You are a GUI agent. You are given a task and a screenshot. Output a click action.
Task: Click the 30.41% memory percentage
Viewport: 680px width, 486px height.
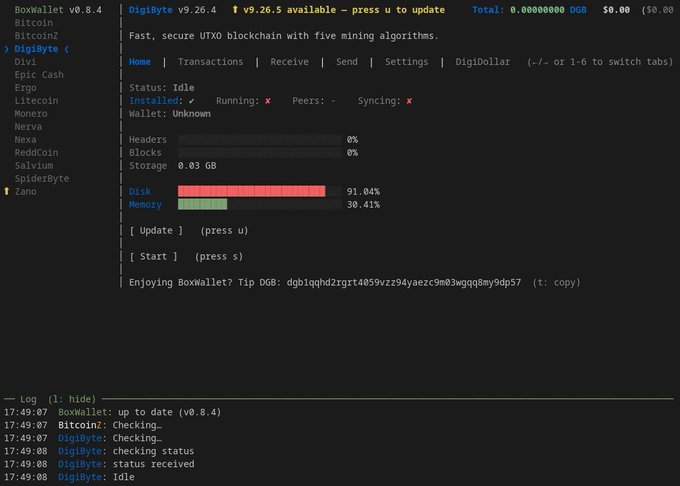(x=363, y=204)
